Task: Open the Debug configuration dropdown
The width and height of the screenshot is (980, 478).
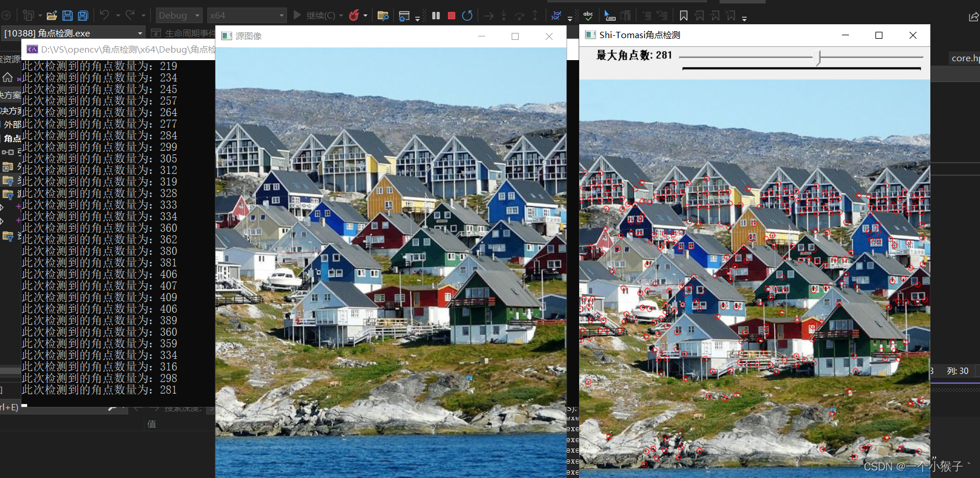Action: point(178,16)
